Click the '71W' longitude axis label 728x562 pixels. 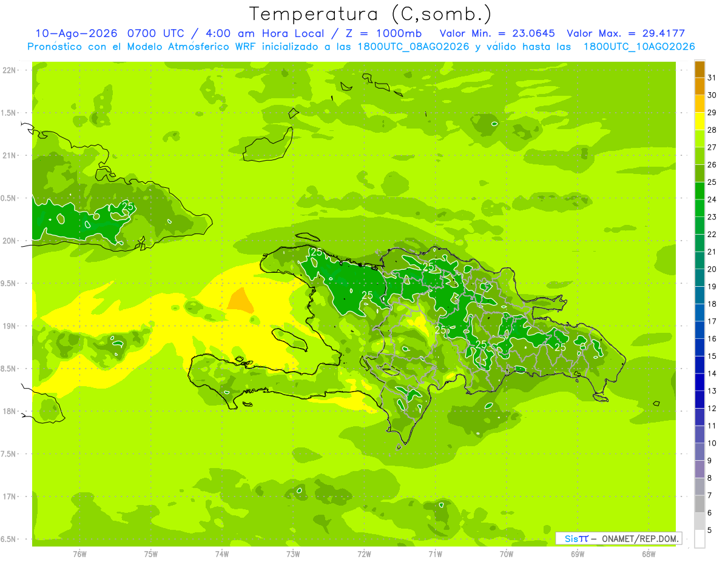435,554
